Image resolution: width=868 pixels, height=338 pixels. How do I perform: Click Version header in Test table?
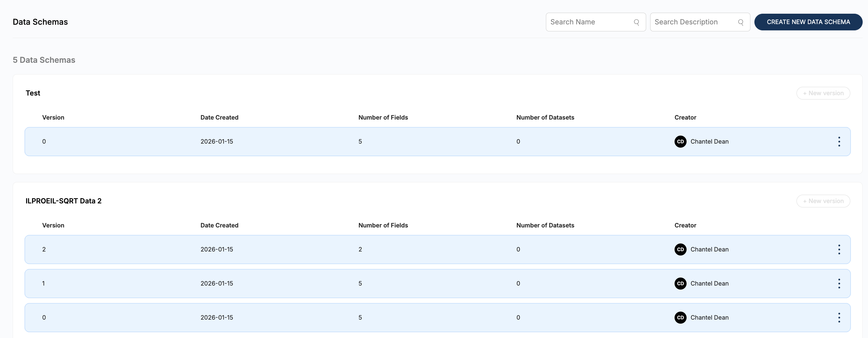(x=53, y=117)
